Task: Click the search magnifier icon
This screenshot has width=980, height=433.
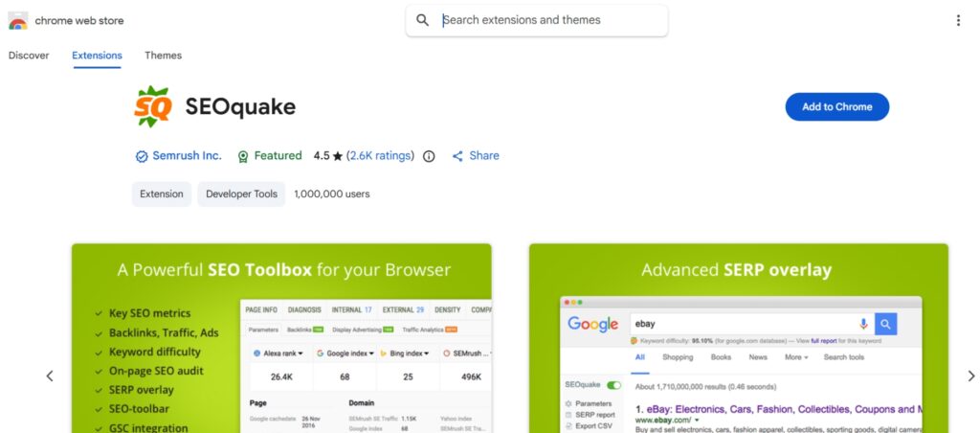Action: pos(422,20)
